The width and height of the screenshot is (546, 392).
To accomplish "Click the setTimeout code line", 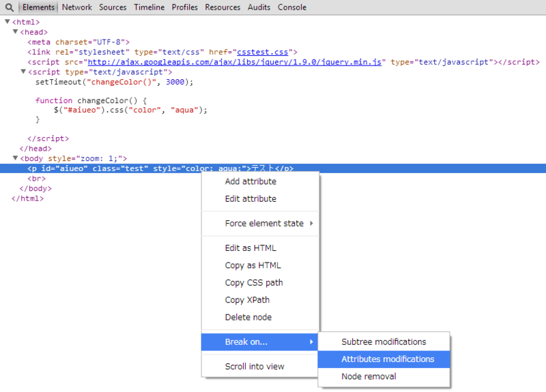I will point(114,82).
